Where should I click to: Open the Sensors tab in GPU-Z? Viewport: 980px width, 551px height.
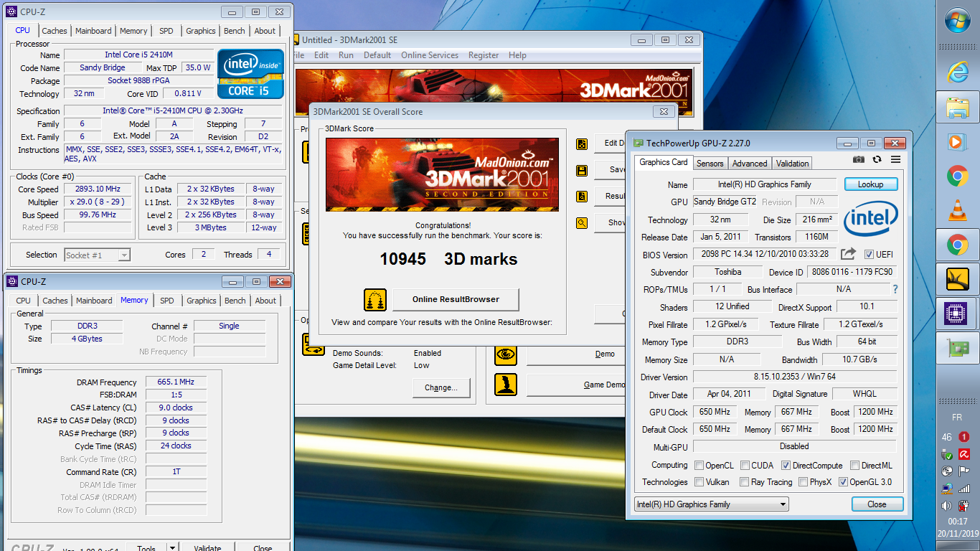(710, 164)
